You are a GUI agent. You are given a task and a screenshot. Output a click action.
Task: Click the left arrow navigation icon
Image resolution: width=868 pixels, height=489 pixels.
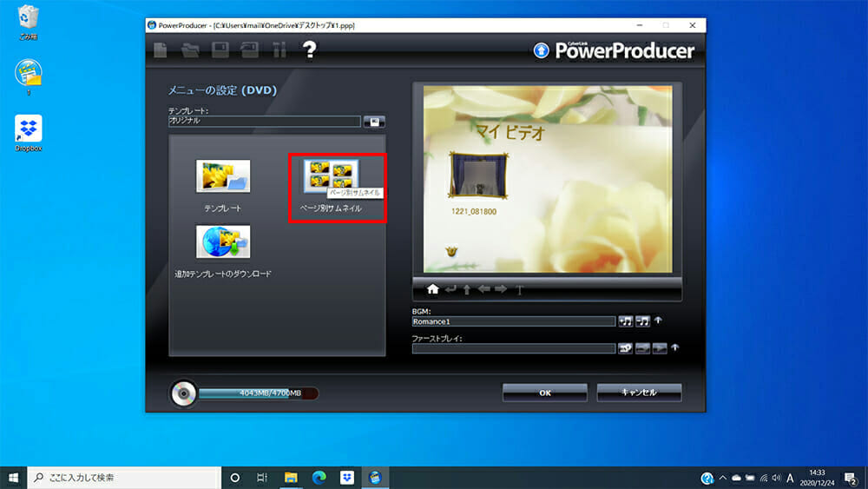484,289
